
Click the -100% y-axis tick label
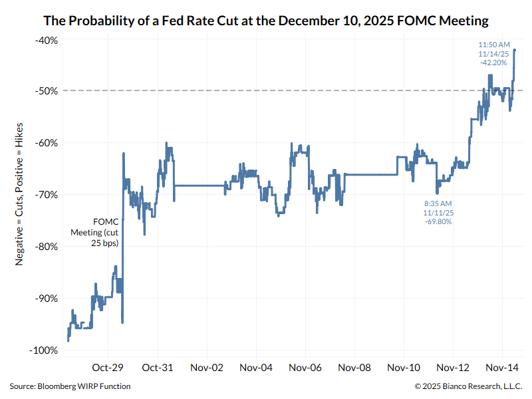44,350
